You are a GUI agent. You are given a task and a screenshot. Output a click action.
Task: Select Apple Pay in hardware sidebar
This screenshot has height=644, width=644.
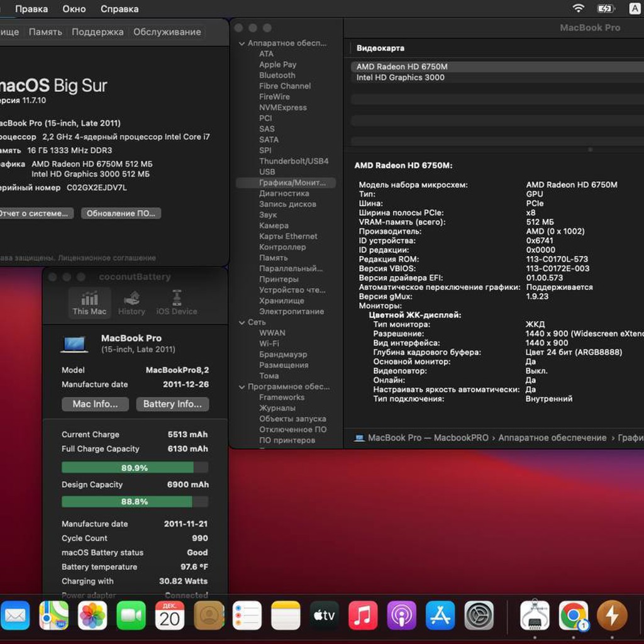pos(277,65)
